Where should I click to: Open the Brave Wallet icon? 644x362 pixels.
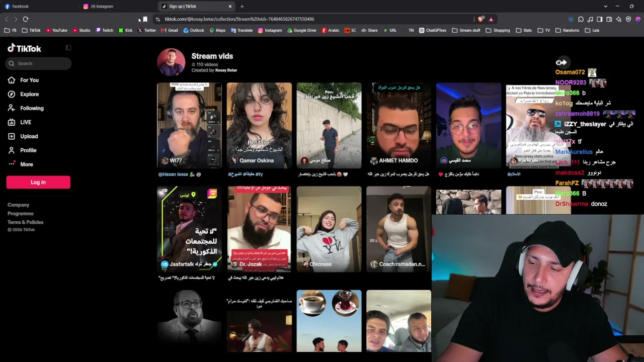point(609,19)
